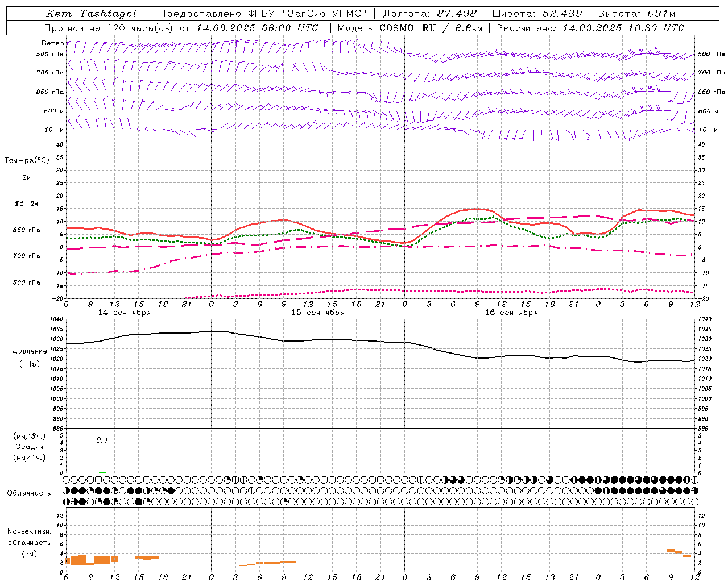Click '850 гПа' entry in temperature legend

[26, 230]
